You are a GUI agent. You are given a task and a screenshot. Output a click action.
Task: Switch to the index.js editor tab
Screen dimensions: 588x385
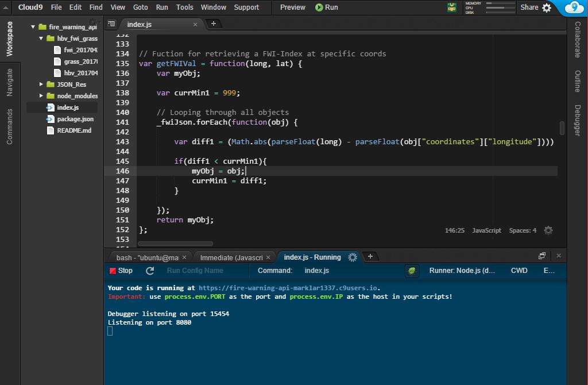click(139, 24)
